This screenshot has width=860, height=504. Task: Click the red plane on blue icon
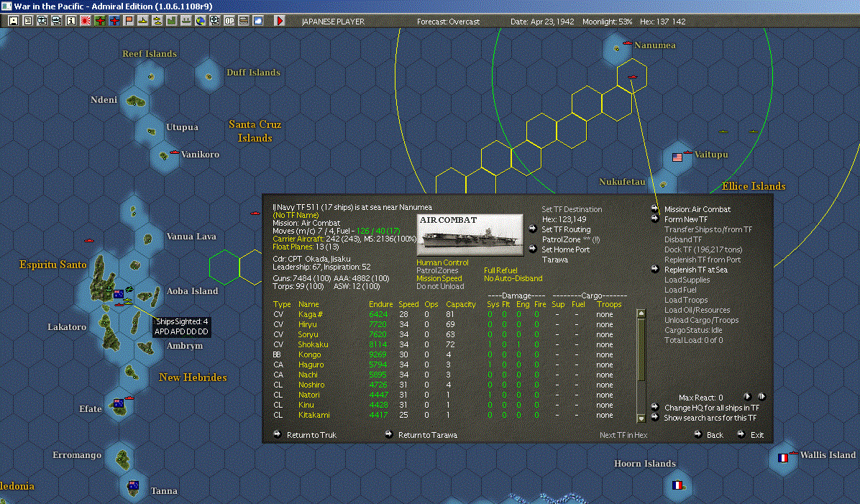tap(114, 21)
